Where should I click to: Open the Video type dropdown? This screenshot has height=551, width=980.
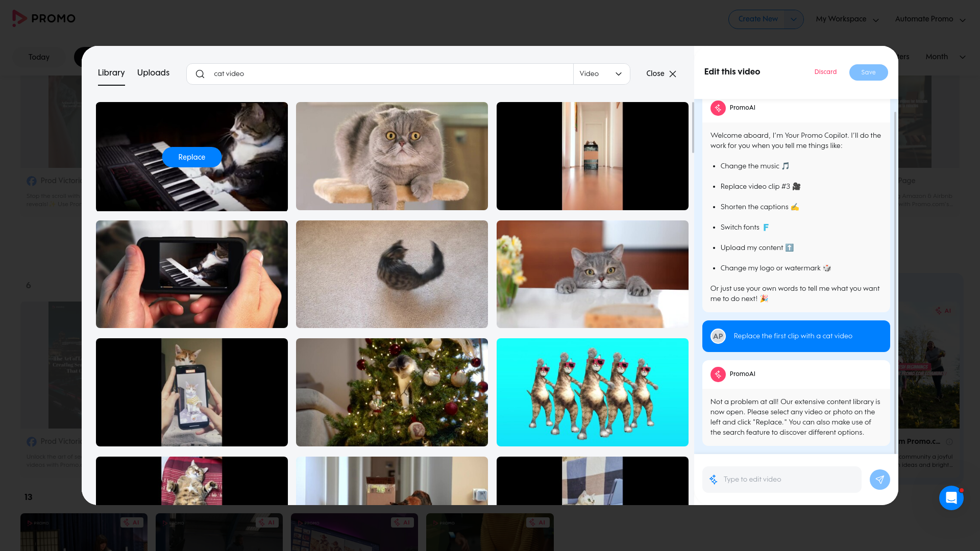pyautogui.click(x=602, y=73)
